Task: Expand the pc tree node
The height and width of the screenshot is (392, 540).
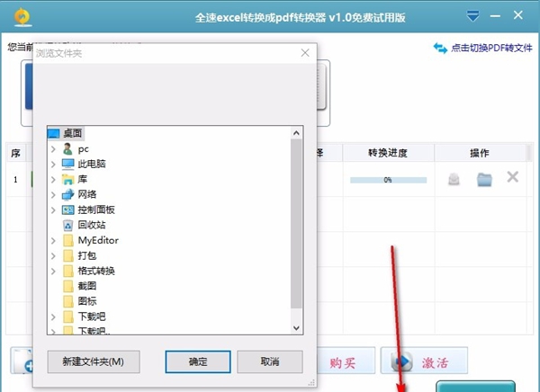Action: point(53,149)
